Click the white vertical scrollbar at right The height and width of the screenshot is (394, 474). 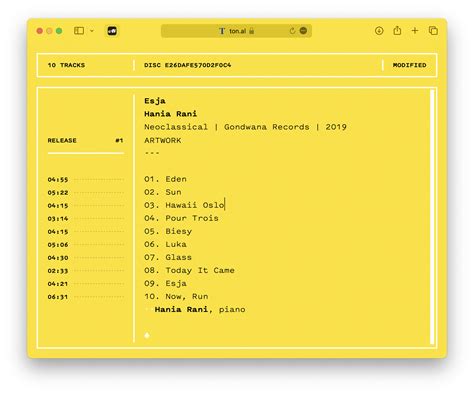click(x=432, y=217)
